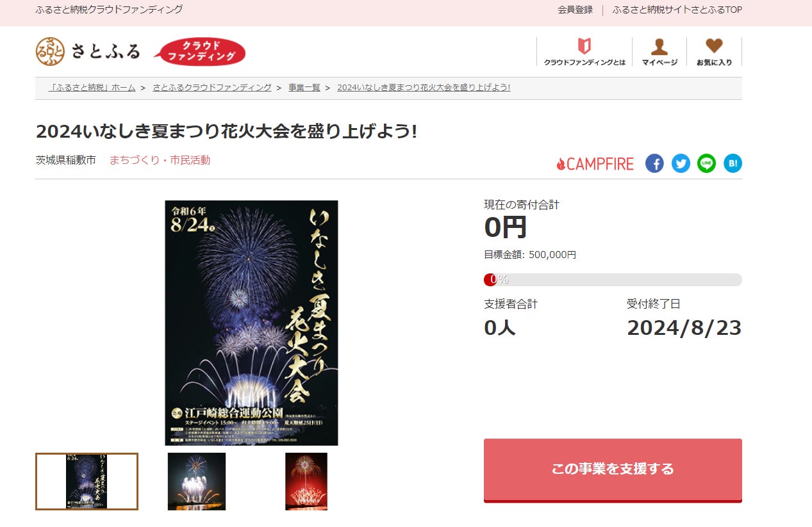The height and width of the screenshot is (527, 812).
Task: Select まちづくり・市民活動 category link
Action: [x=160, y=160]
